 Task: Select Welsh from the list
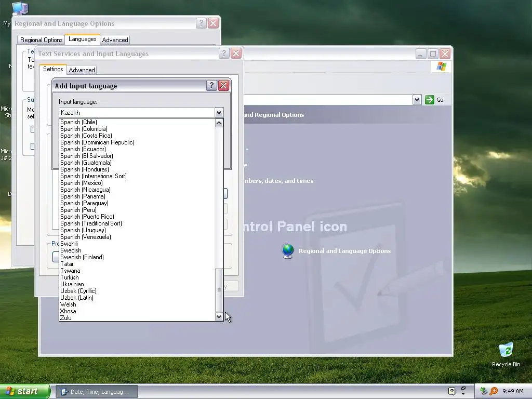[68, 304]
